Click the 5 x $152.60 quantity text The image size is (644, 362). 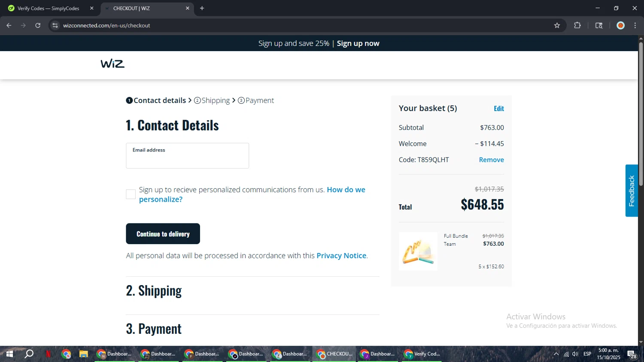491,266
